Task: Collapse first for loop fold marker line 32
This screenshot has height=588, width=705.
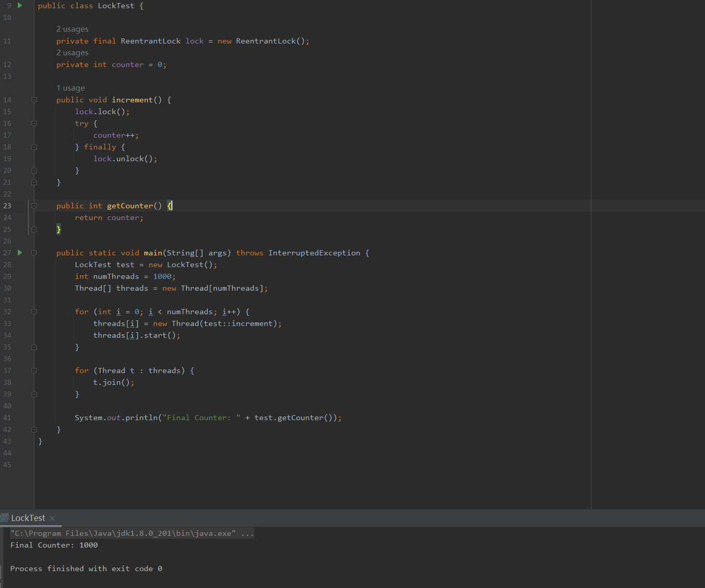Action: point(34,312)
